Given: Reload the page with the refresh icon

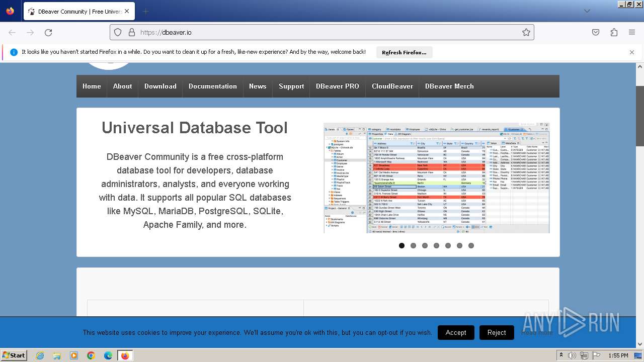Looking at the screenshot, I should [48, 32].
